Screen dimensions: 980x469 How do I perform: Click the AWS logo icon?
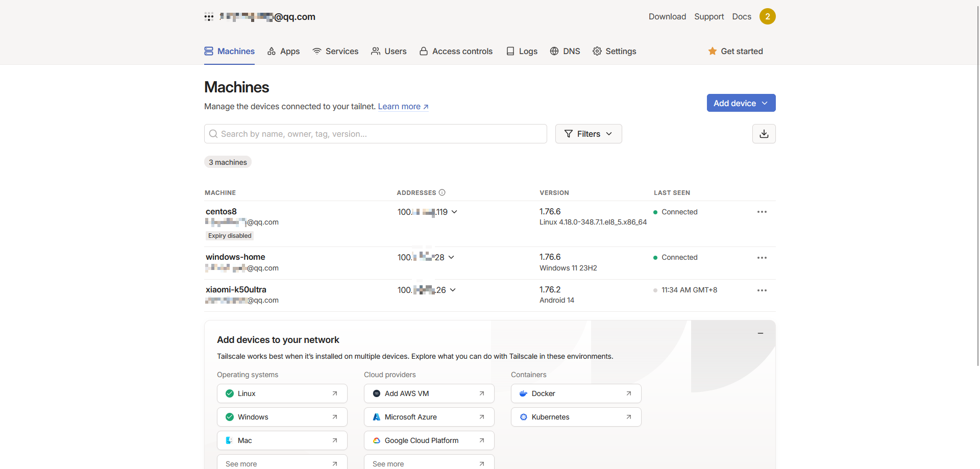[x=376, y=393]
